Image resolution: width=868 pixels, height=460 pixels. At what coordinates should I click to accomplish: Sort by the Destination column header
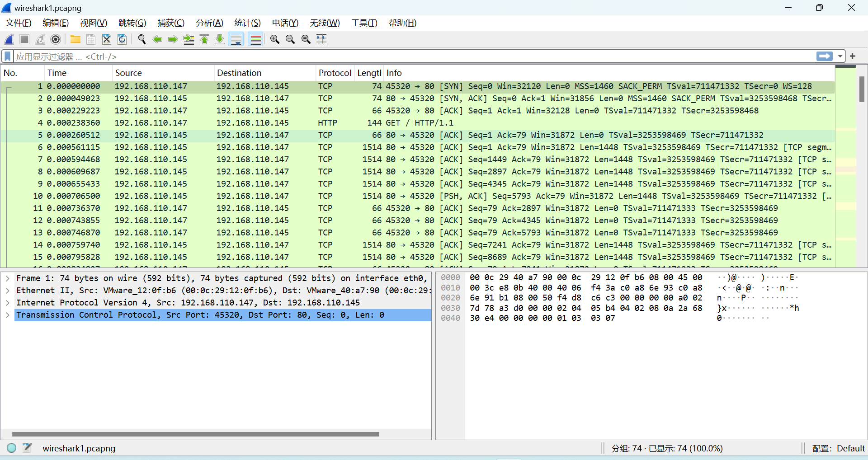[x=264, y=73]
